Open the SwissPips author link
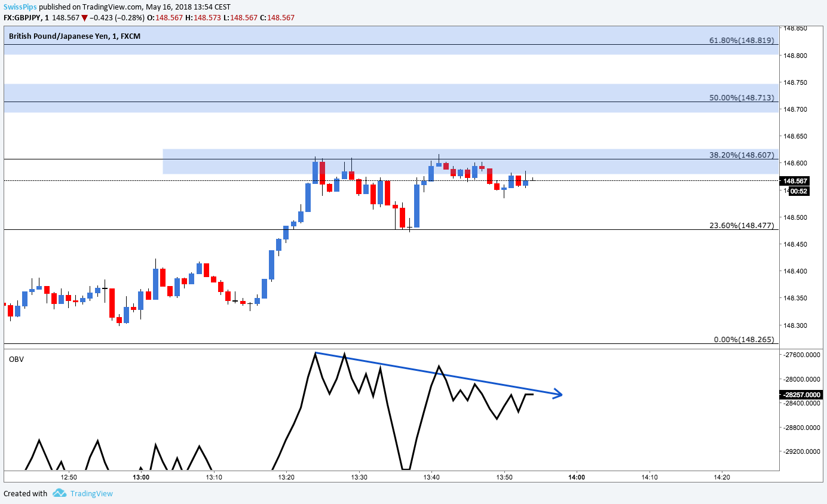Image resolution: width=827 pixels, height=504 pixels. coord(20,7)
